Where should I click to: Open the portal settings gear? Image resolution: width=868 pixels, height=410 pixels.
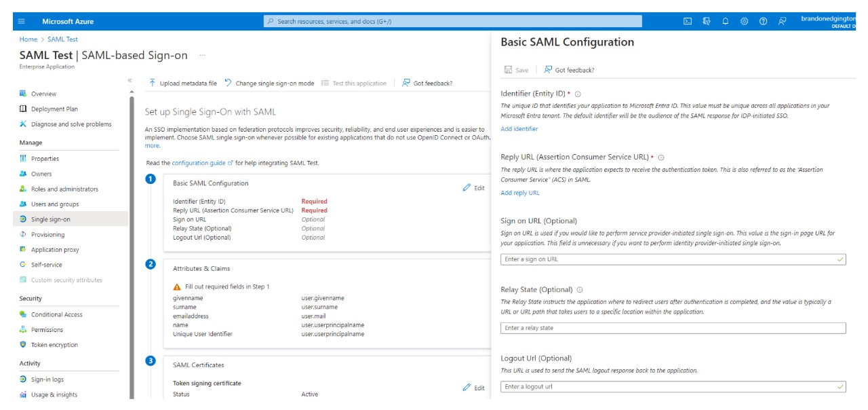tap(744, 21)
